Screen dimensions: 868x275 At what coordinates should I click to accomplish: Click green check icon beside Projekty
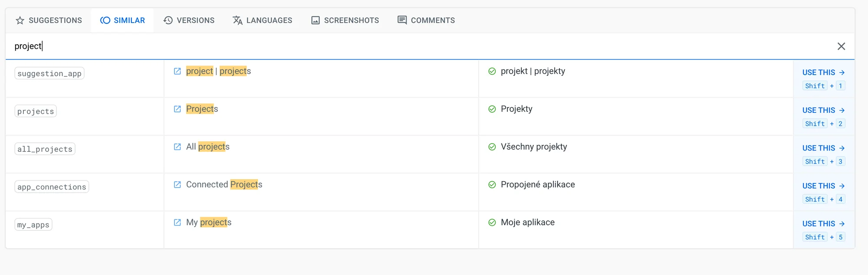[x=492, y=109]
